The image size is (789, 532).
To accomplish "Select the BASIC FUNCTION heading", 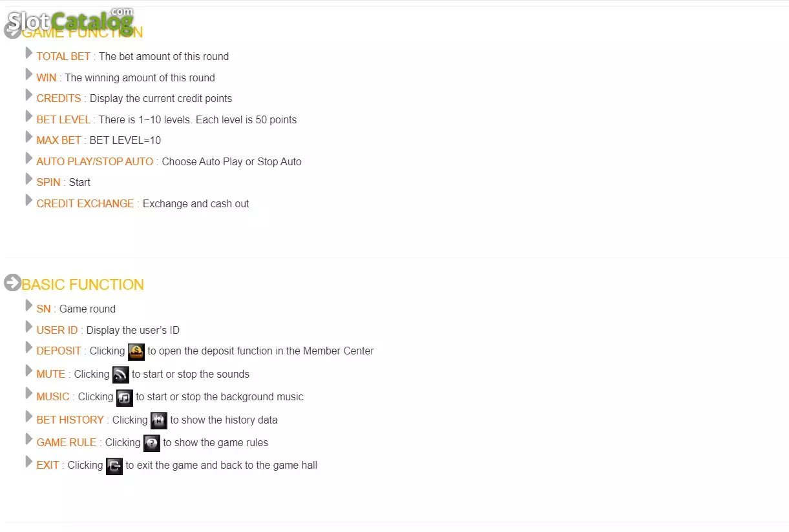I will coord(83,285).
